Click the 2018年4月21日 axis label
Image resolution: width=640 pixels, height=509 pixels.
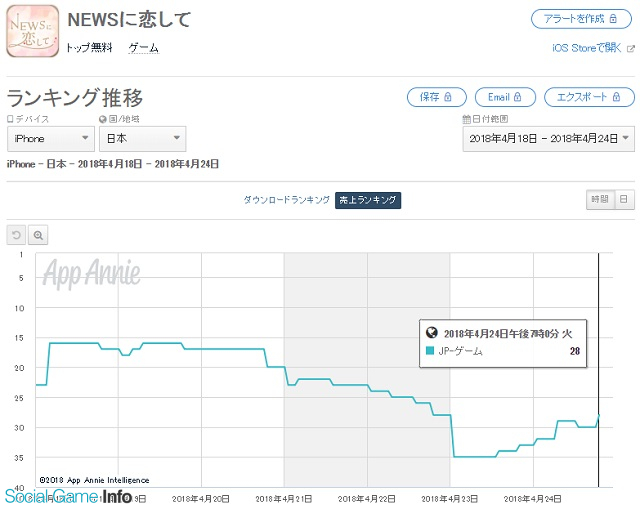[x=284, y=499]
